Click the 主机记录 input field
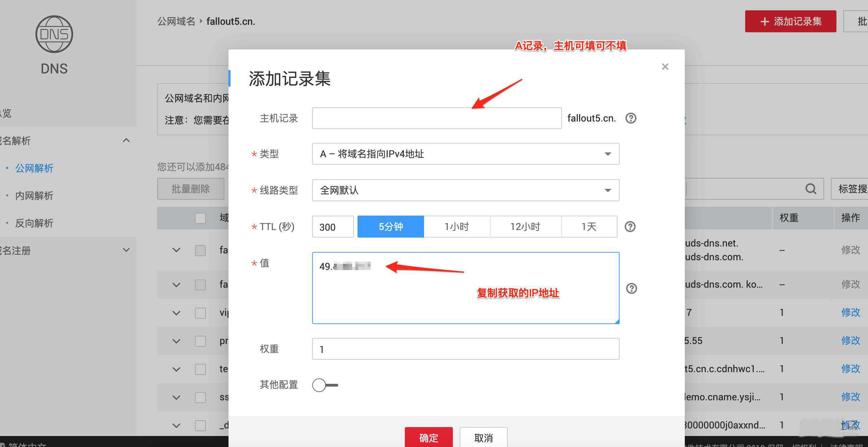This screenshot has width=868, height=447. click(x=437, y=118)
